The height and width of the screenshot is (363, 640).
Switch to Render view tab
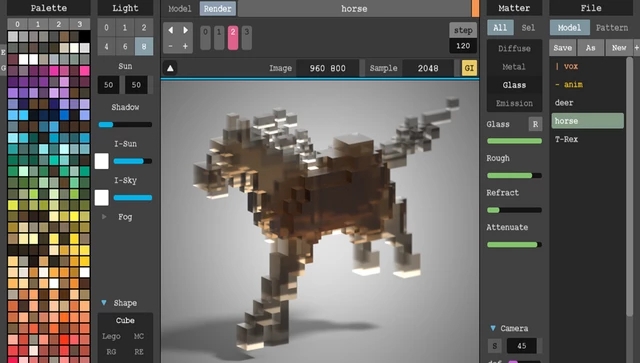click(x=218, y=9)
